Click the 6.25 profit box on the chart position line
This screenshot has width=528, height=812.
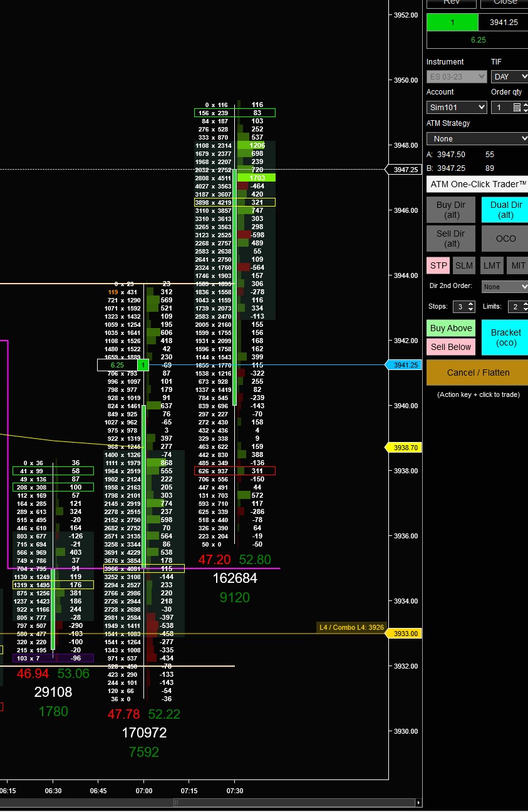click(x=117, y=365)
